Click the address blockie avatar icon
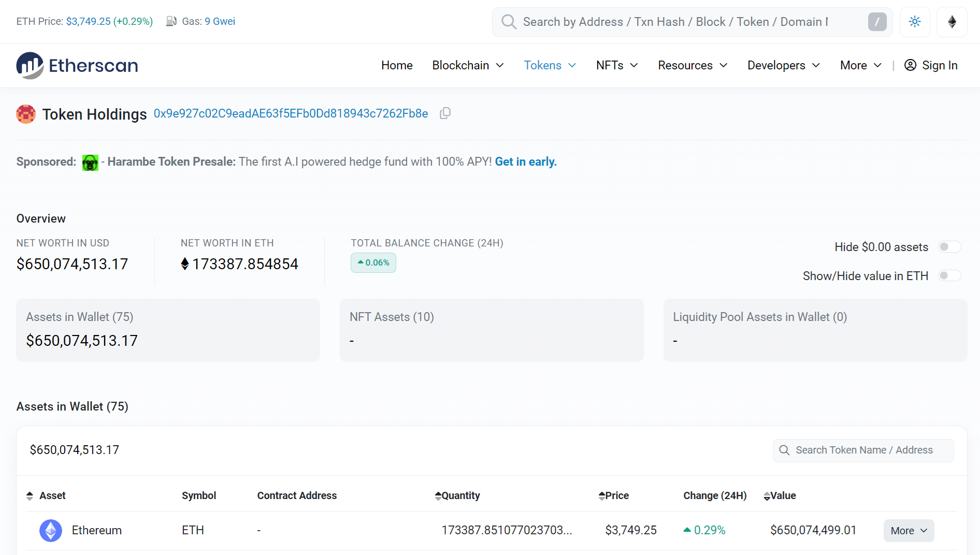 click(x=26, y=114)
